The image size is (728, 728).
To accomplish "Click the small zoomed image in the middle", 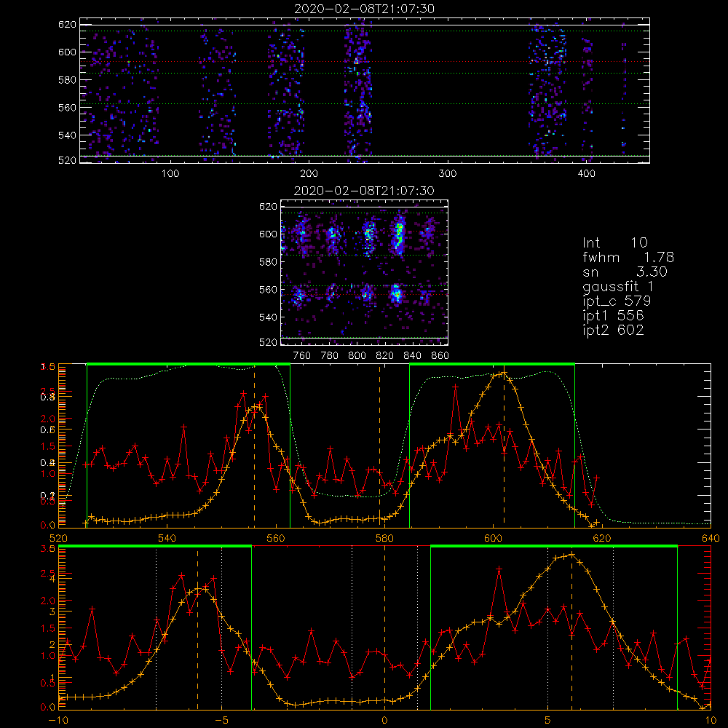I will pos(365,272).
